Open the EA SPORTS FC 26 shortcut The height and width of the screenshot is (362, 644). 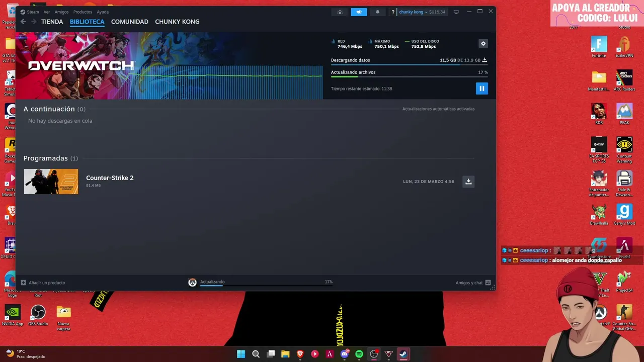[599, 150]
